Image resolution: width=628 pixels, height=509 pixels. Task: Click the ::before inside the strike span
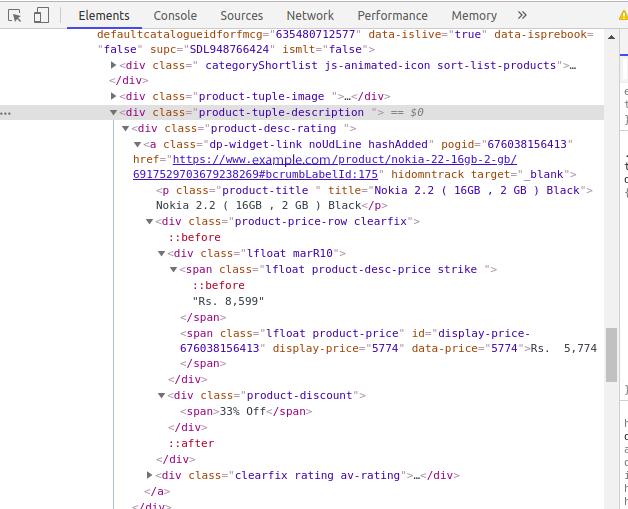[x=219, y=286]
